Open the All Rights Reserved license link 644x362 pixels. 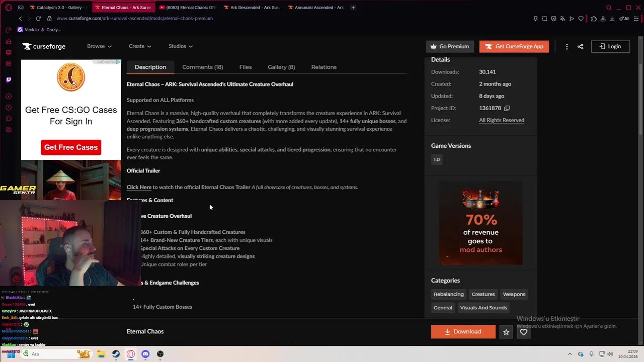coord(502,120)
